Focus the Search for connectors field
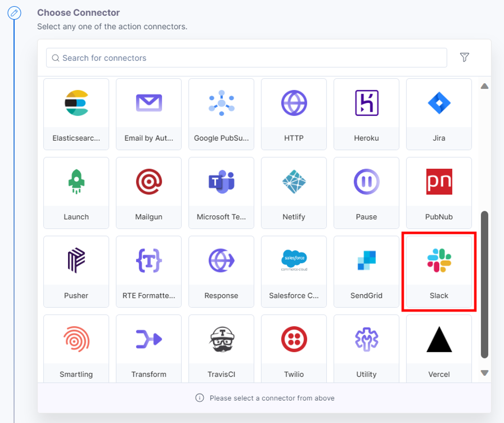Viewport: 504px width, 423px height. coord(246,58)
